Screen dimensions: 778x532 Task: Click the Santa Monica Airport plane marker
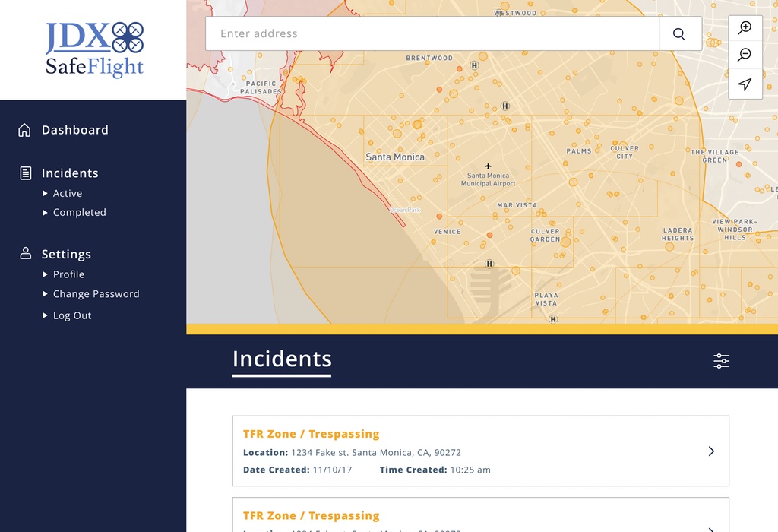pos(488,166)
